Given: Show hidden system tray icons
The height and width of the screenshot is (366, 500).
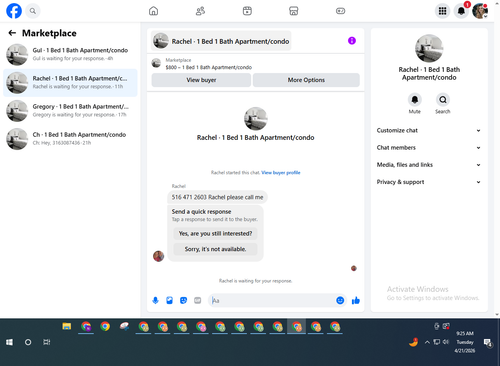Looking at the screenshot, I should pos(427,342).
